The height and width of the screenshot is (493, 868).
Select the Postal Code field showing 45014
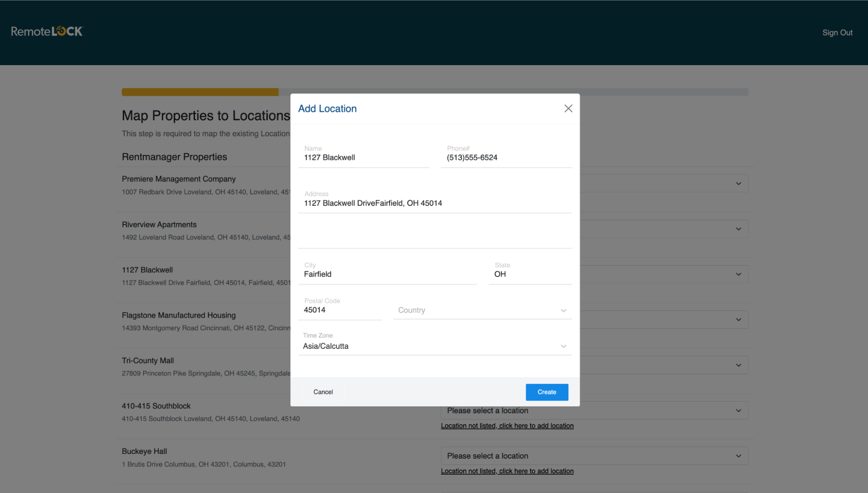(340, 310)
